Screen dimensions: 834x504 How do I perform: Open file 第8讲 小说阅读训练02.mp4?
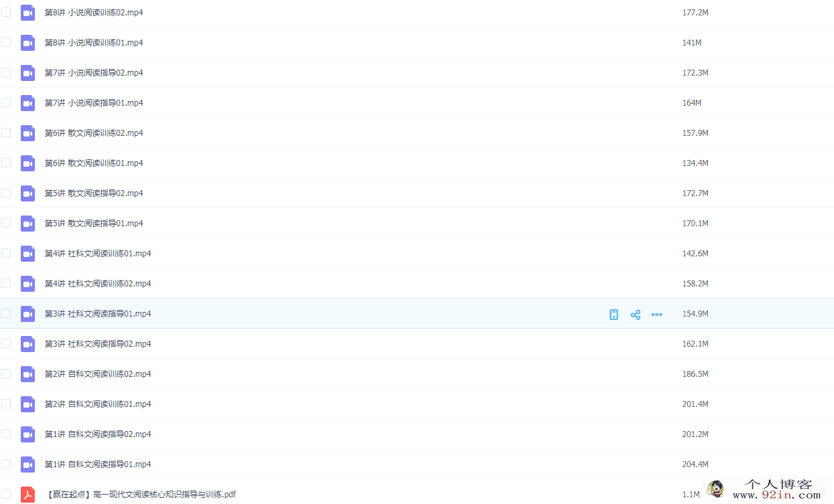coord(94,13)
